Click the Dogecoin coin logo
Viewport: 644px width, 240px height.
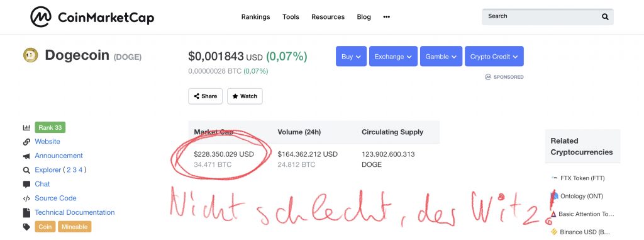click(31, 55)
